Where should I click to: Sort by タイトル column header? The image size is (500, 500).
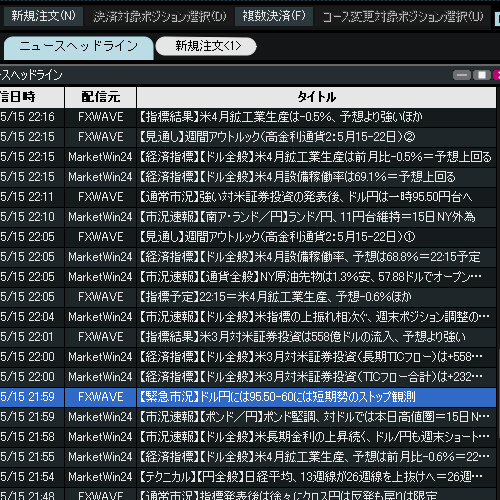(316, 97)
